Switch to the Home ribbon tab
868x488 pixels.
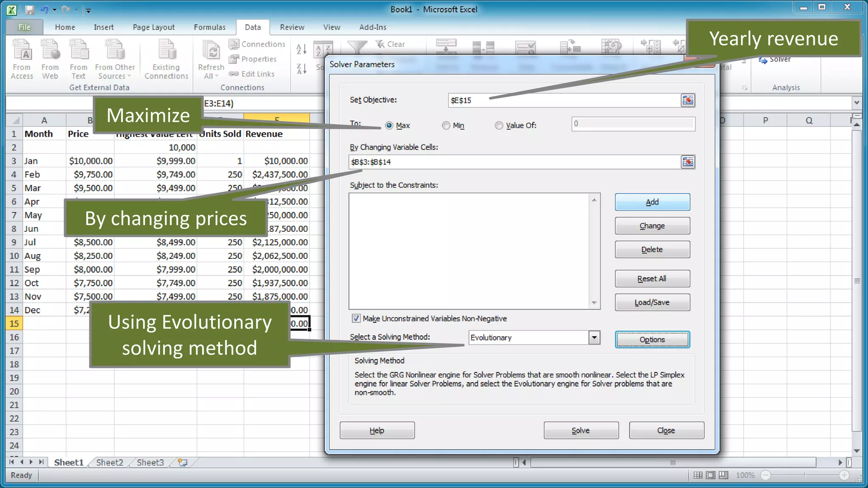pos(65,27)
